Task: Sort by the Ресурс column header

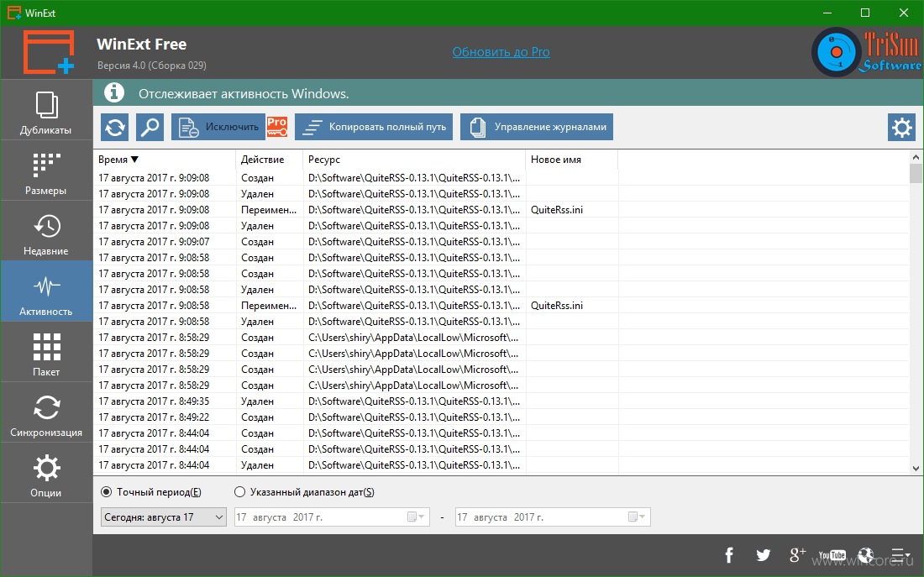Action: tap(414, 159)
